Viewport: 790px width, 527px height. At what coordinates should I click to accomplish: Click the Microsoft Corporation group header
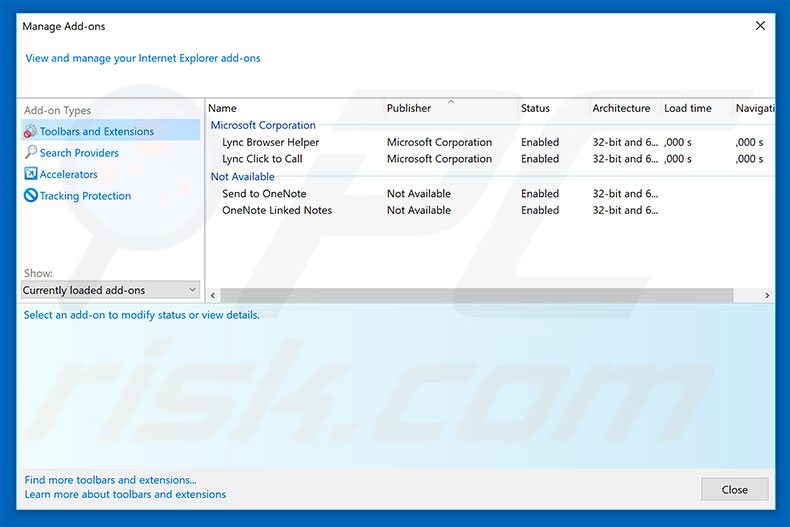[x=263, y=125]
